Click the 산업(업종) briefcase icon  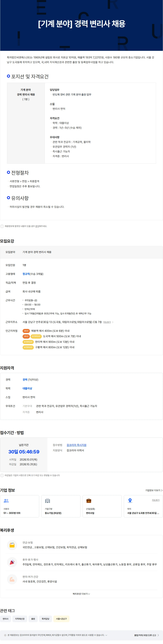(89, 501)
